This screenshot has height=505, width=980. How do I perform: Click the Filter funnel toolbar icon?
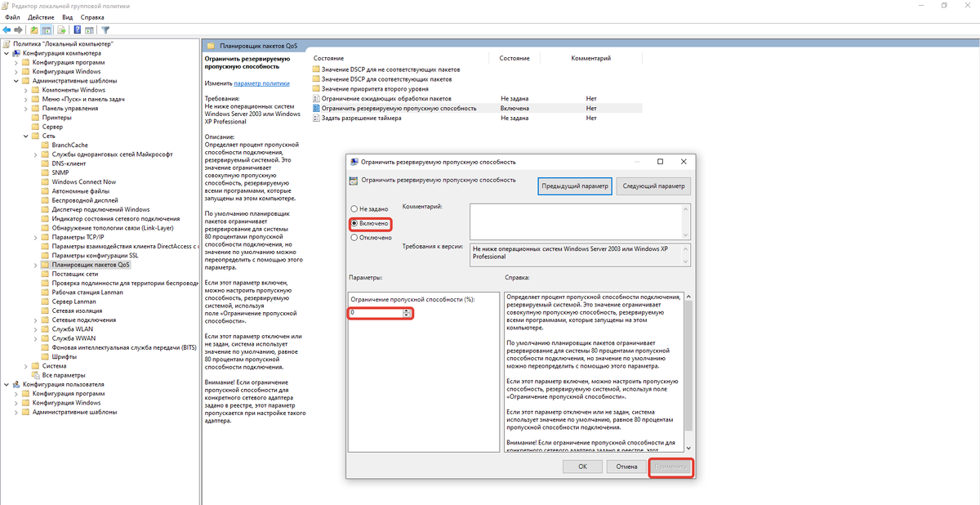[x=105, y=29]
